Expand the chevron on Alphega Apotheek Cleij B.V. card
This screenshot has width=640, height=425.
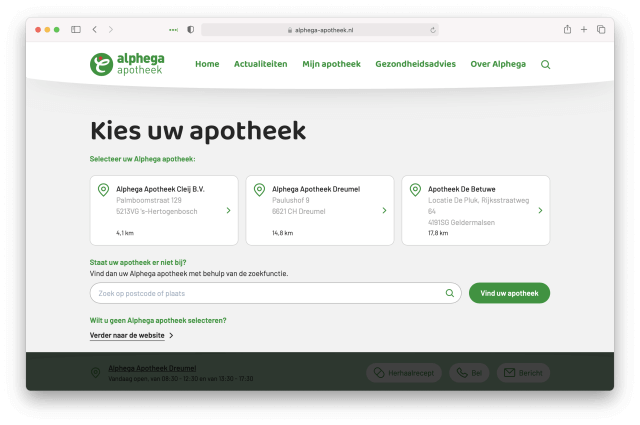pos(229,210)
